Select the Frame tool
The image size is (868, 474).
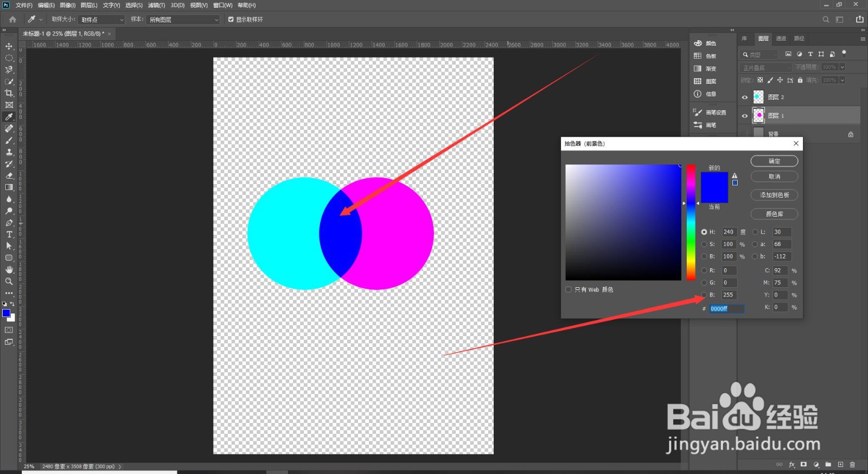pos(9,105)
